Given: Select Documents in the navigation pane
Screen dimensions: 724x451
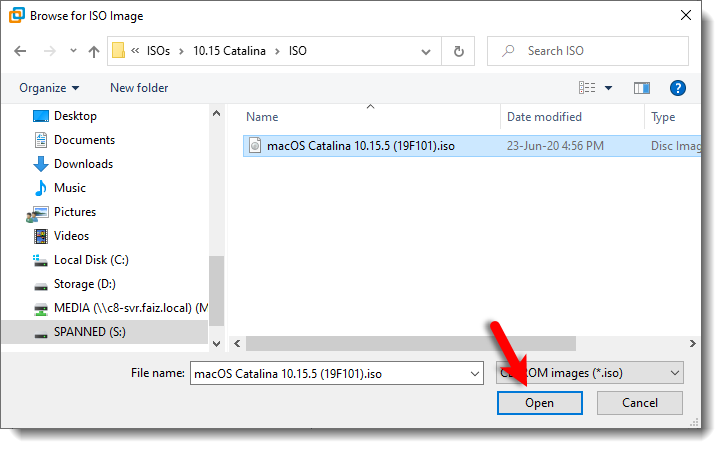Looking at the screenshot, I should (x=84, y=140).
